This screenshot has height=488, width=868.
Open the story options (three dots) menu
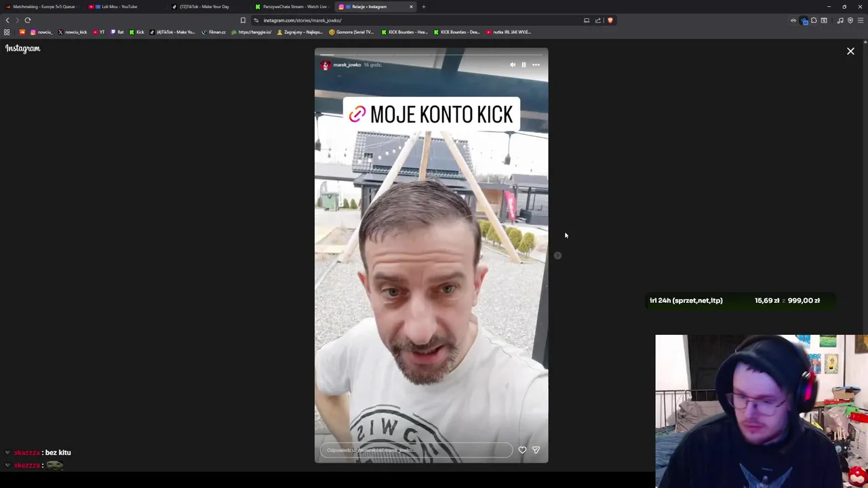(536, 65)
